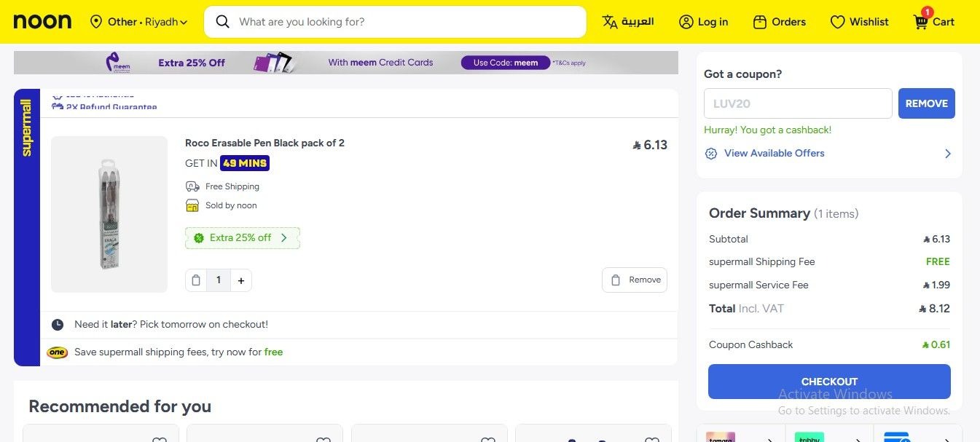
Task: Click the search box in the header
Action: coord(395,22)
